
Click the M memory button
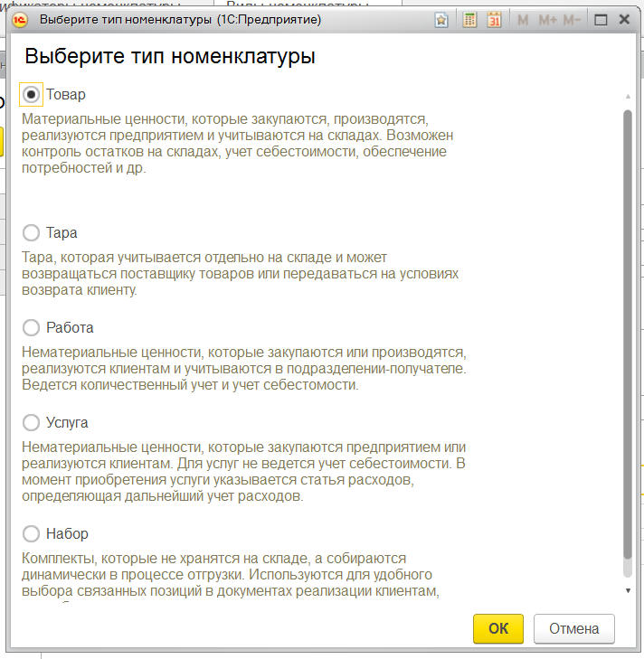(x=523, y=19)
